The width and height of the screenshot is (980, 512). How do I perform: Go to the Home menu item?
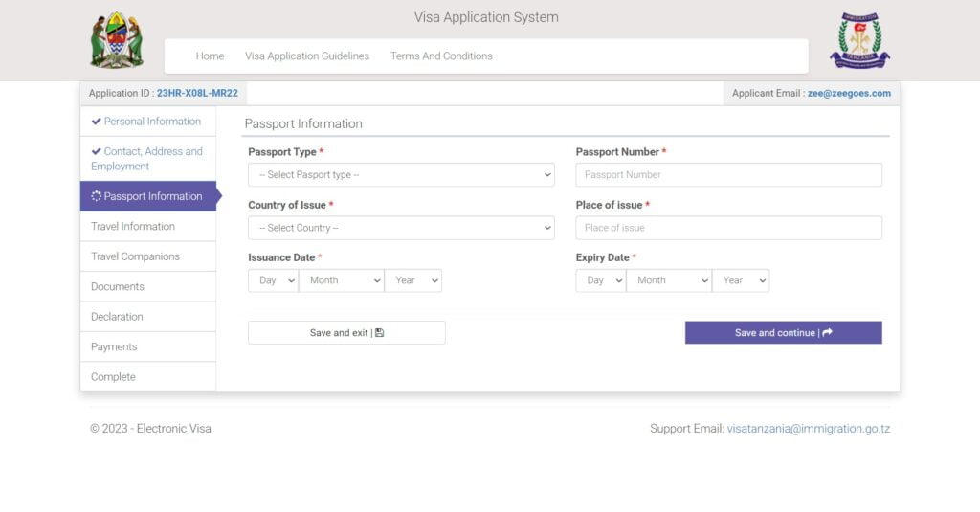pyautogui.click(x=210, y=56)
